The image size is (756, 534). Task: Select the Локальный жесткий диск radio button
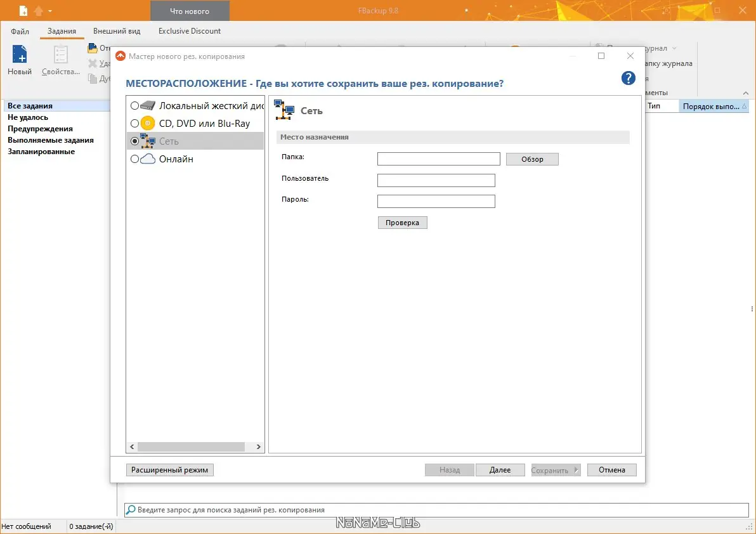tap(134, 105)
